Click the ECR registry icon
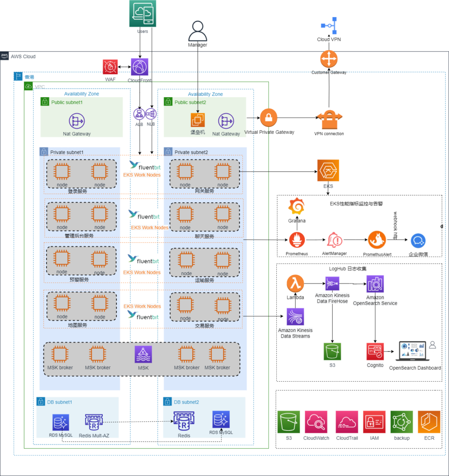Screen dimensions: 449x476 (x=429, y=422)
